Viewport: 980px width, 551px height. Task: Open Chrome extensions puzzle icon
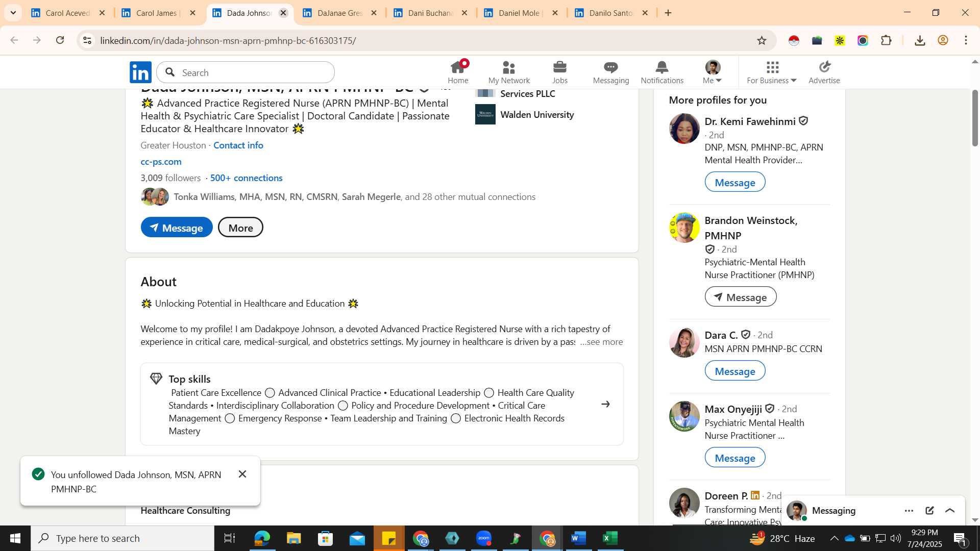tap(886, 40)
